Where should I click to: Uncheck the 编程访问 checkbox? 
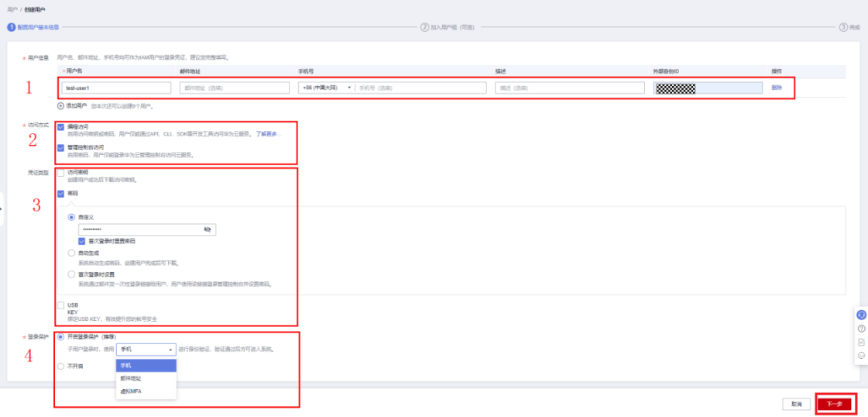61,127
